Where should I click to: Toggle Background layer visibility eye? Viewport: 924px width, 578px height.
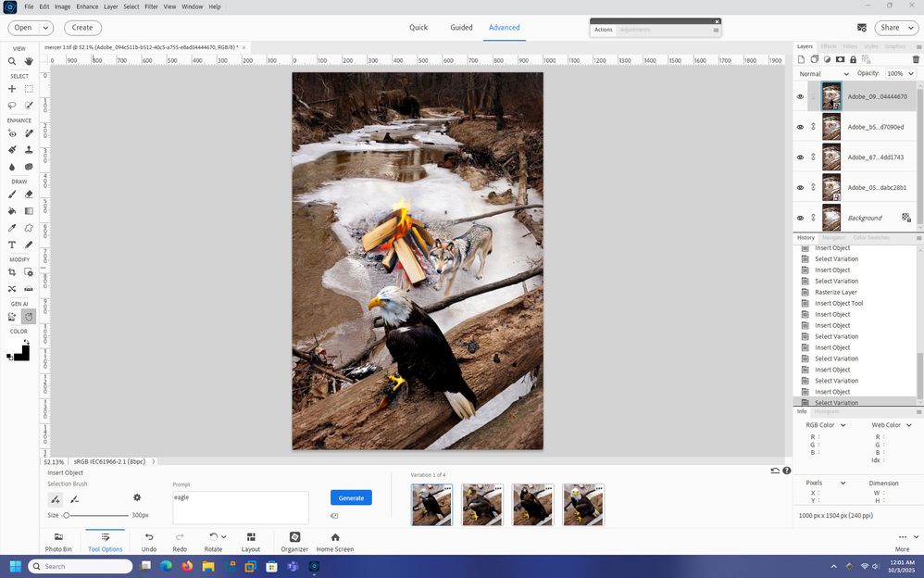[x=800, y=219]
